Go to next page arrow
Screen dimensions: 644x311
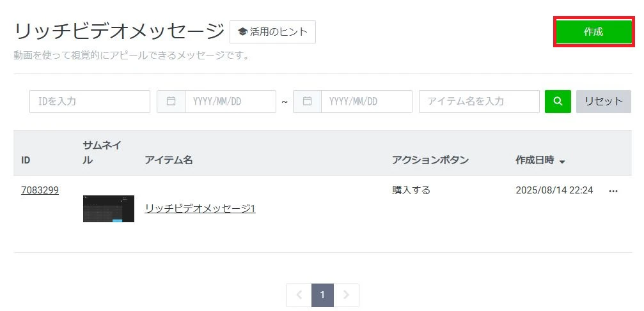346,295
